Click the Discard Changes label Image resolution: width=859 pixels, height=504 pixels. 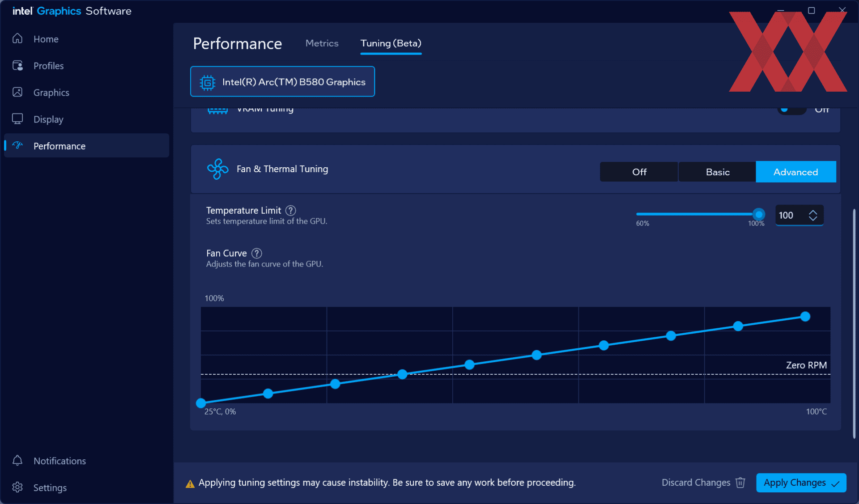696,483
